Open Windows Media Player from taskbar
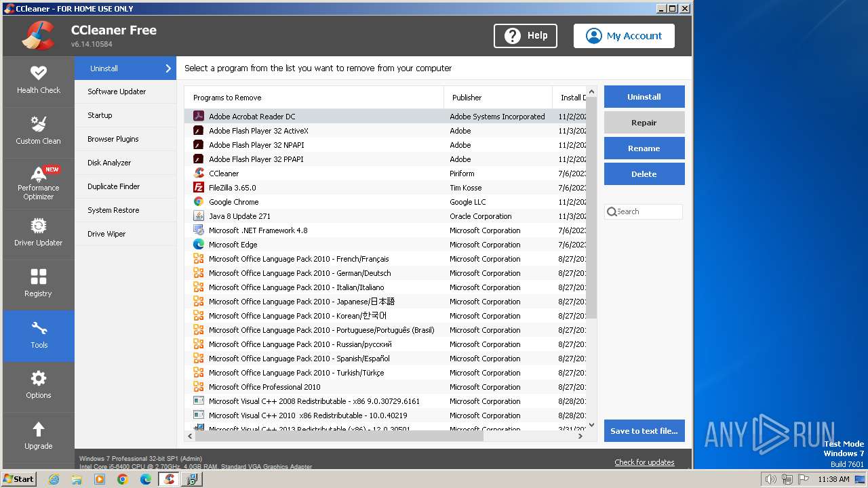This screenshot has height=488, width=868. [100, 479]
